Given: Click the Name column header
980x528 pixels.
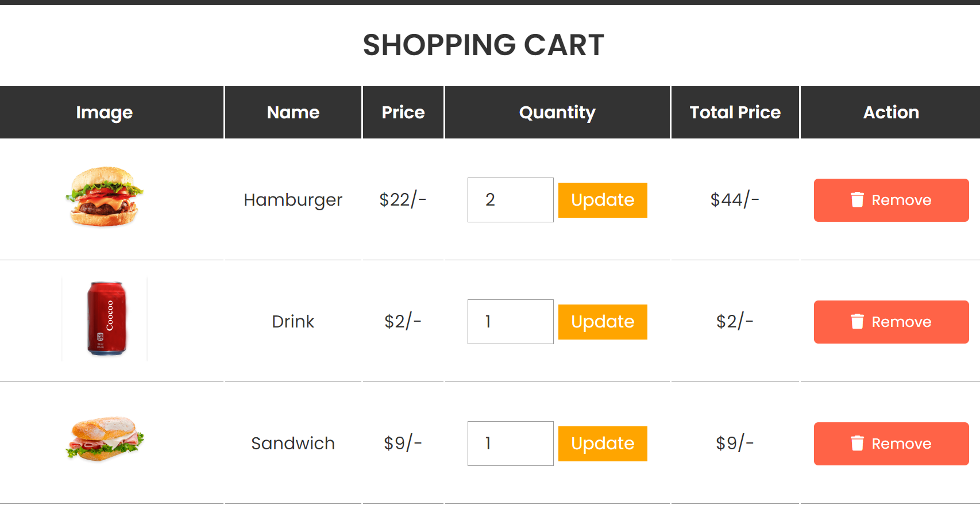Looking at the screenshot, I should pos(293,113).
